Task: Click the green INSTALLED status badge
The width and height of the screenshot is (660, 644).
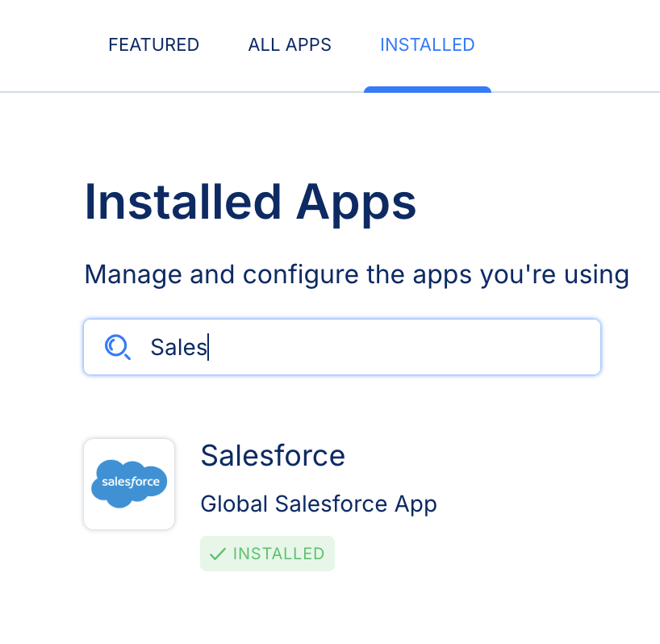Action: [x=267, y=554]
